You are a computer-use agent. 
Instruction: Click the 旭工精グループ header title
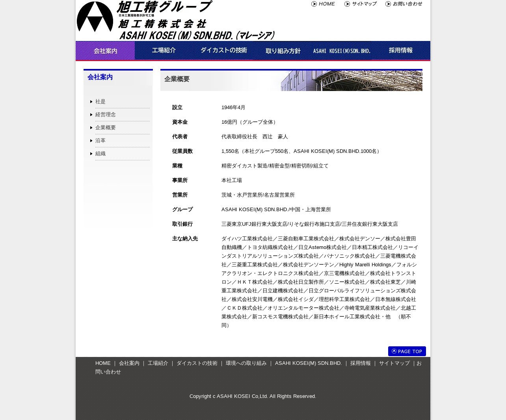(164, 7)
